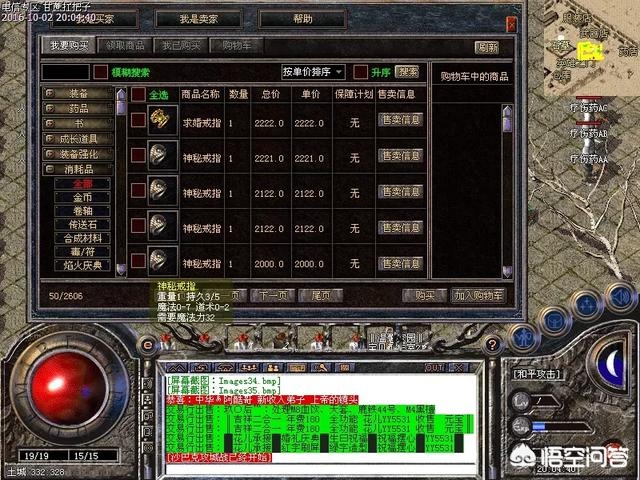The width and height of the screenshot is (640, 480).
Task: Click the round blue crosshair skill button
Action: [x=588, y=304]
